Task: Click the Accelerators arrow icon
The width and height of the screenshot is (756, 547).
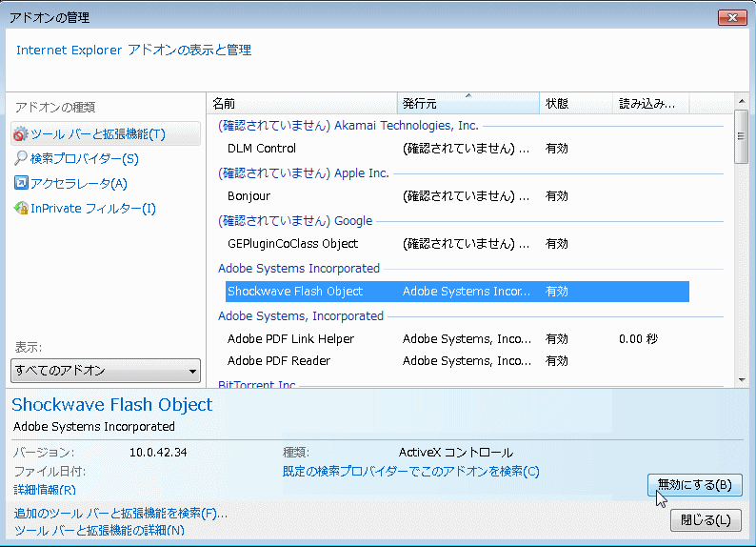Action: tap(20, 184)
